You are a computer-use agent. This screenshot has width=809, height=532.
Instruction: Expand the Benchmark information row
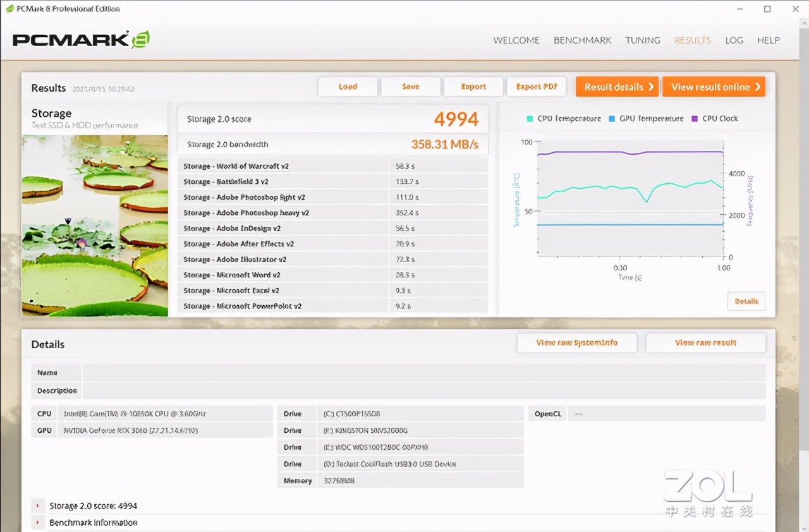tap(39, 523)
